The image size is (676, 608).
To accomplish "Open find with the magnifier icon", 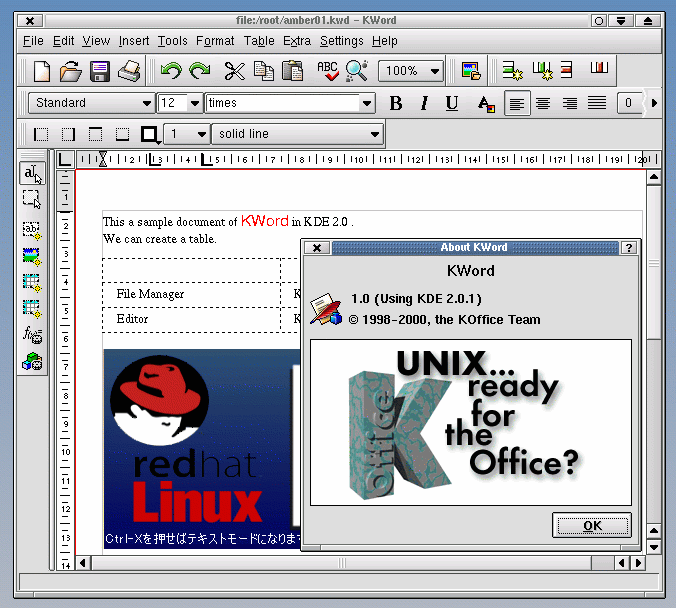I will coord(357,71).
